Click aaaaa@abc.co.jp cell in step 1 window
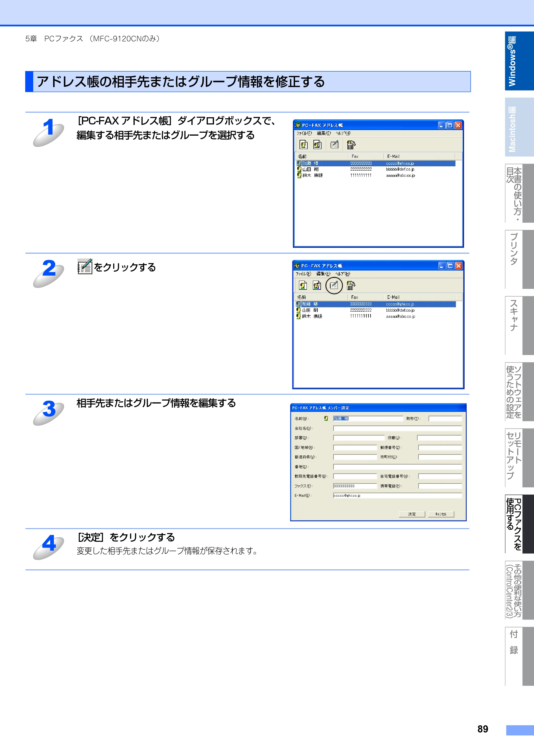 400,175
